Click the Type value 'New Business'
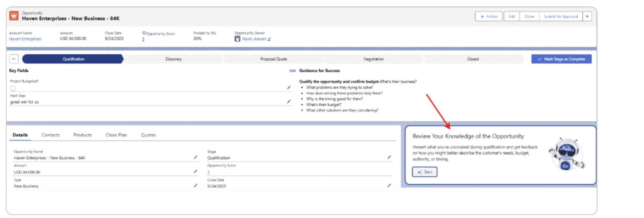Viewport: 644px width, 218px height. (26, 186)
